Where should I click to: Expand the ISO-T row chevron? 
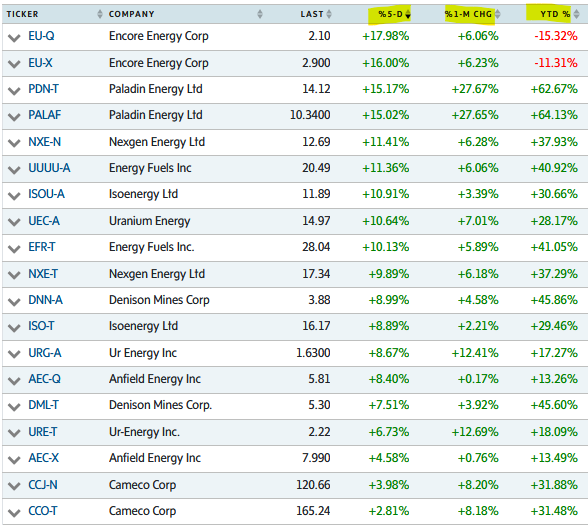pyautogui.click(x=14, y=328)
